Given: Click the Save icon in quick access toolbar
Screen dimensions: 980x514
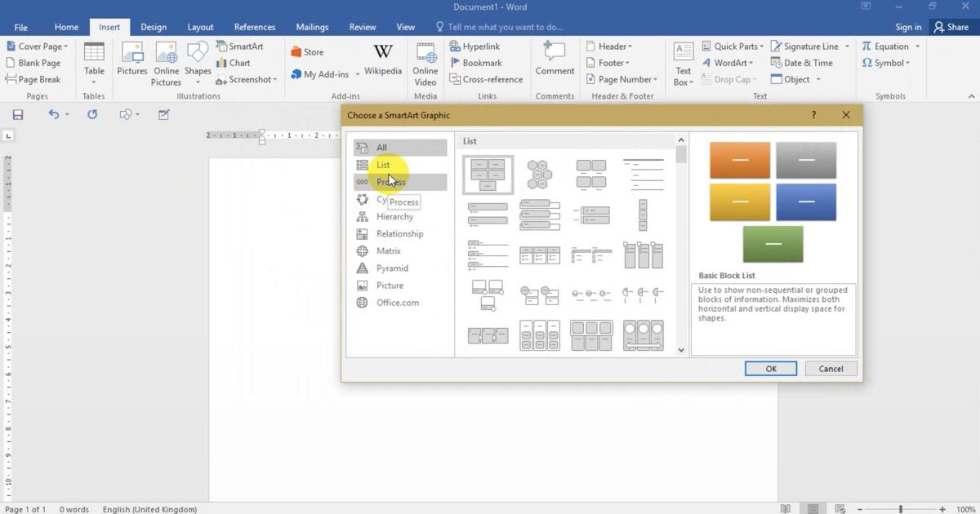Looking at the screenshot, I should coord(17,115).
